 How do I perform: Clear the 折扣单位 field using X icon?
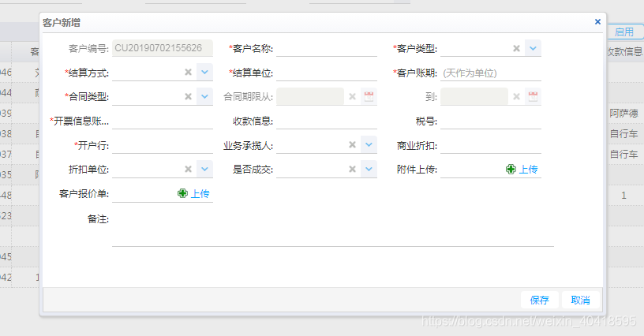(188, 169)
